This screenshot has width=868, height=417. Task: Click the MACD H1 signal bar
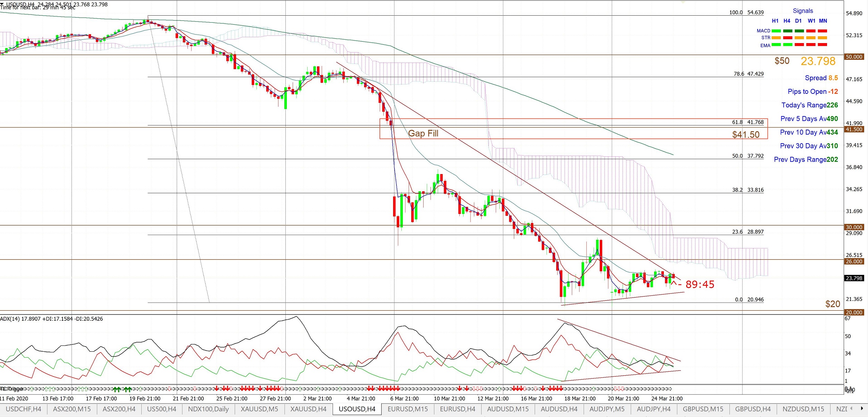click(x=776, y=31)
